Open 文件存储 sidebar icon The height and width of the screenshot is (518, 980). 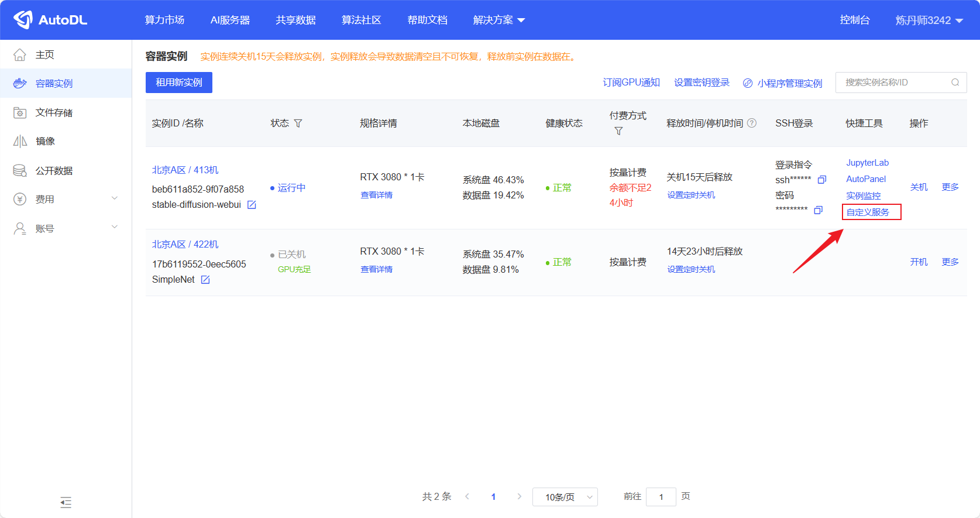coord(20,112)
